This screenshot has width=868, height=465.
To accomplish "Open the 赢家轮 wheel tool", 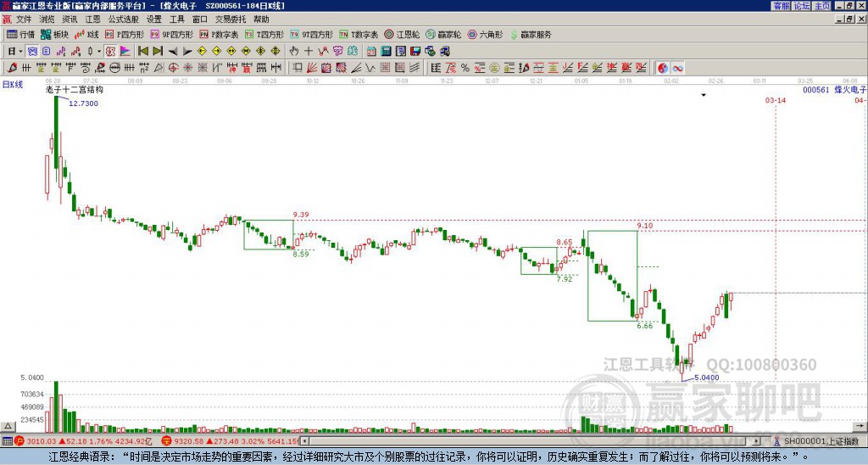I will [443, 34].
